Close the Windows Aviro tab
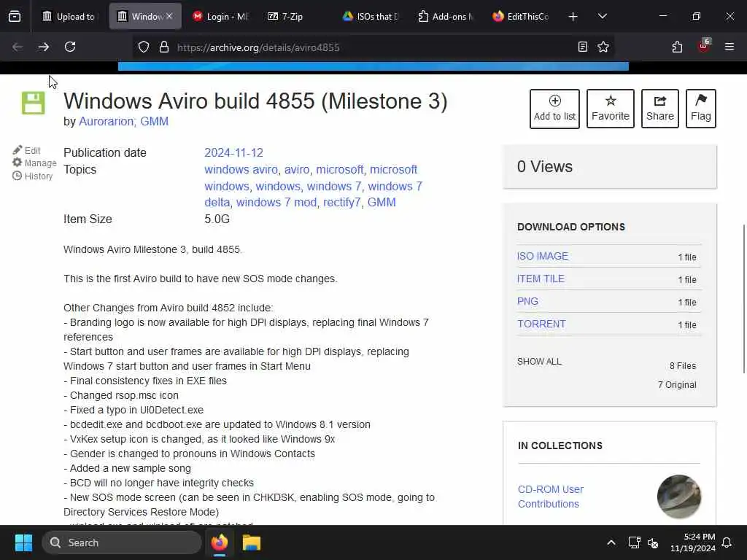 click(x=169, y=16)
